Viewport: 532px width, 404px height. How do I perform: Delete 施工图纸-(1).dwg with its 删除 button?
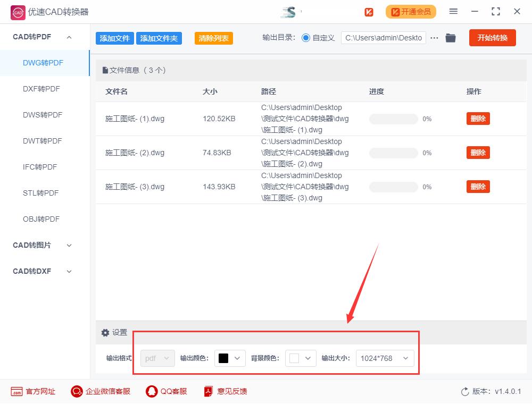[x=478, y=118]
